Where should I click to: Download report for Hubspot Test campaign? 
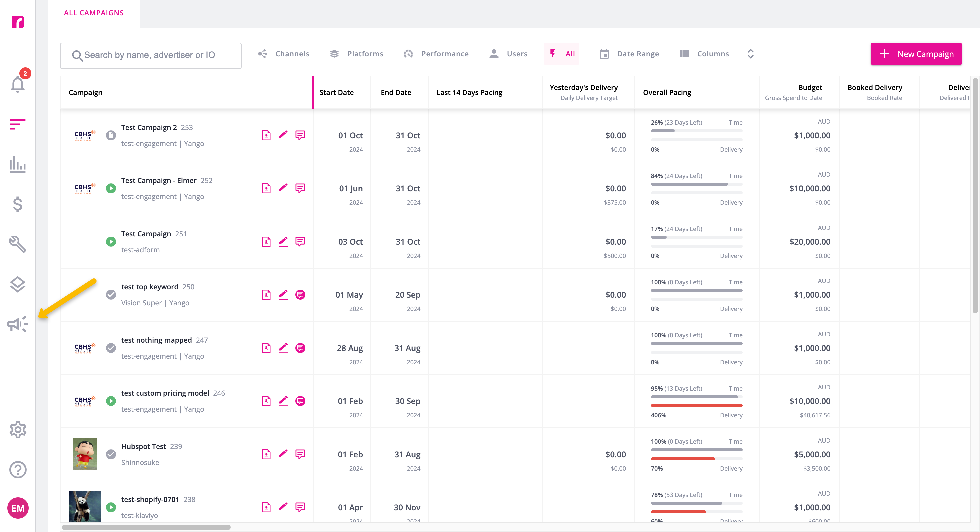pos(266,454)
